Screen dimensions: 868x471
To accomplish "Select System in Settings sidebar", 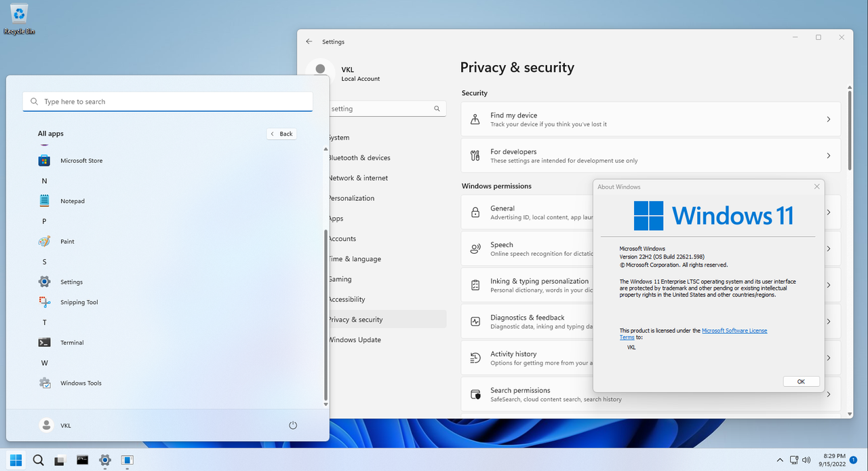I will pyautogui.click(x=388, y=137).
